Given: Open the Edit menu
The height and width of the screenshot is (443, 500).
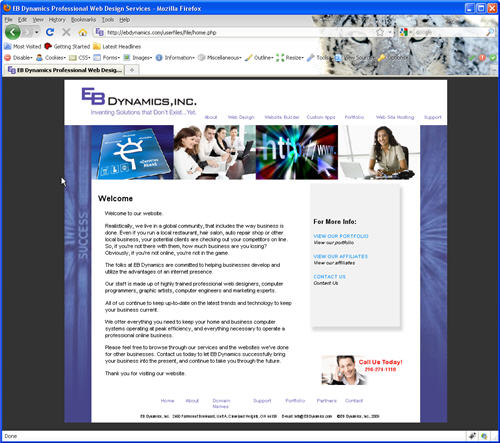Looking at the screenshot, I should 22,20.
